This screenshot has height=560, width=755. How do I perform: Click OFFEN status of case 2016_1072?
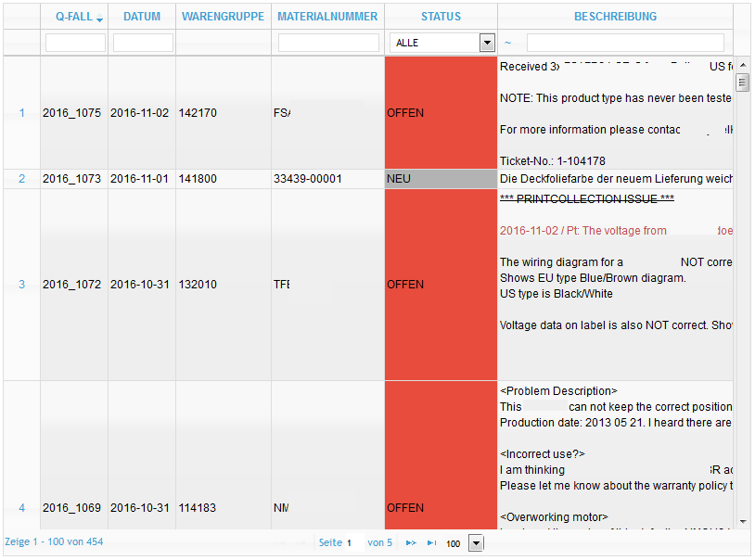click(x=441, y=285)
